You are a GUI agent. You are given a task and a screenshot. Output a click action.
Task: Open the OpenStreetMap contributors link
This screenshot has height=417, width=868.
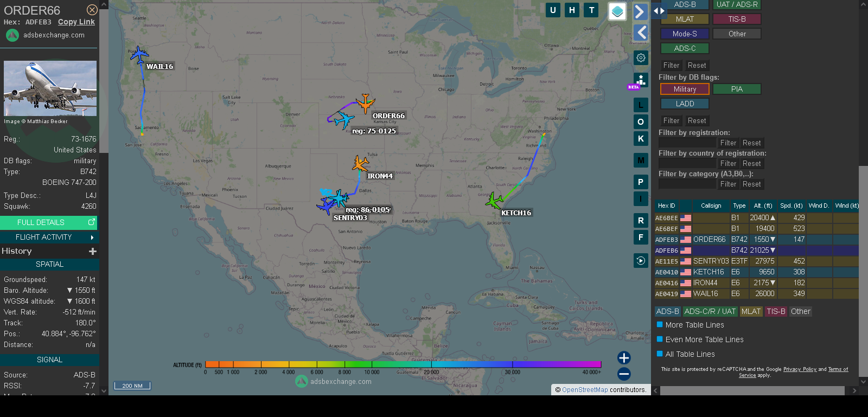click(x=585, y=389)
